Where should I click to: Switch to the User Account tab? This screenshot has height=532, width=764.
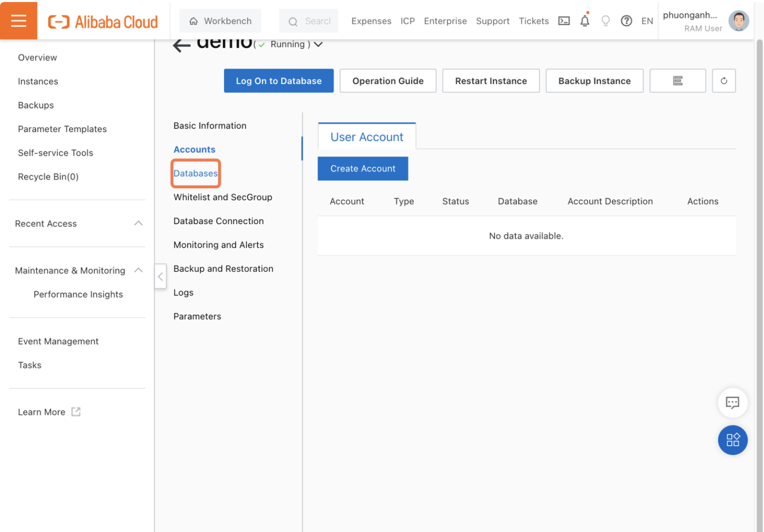[x=367, y=137]
